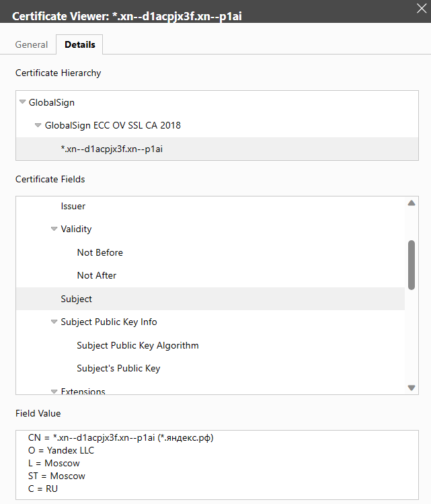This screenshot has height=504, width=431.
Task: Select the Details tab
Action: tap(79, 45)
